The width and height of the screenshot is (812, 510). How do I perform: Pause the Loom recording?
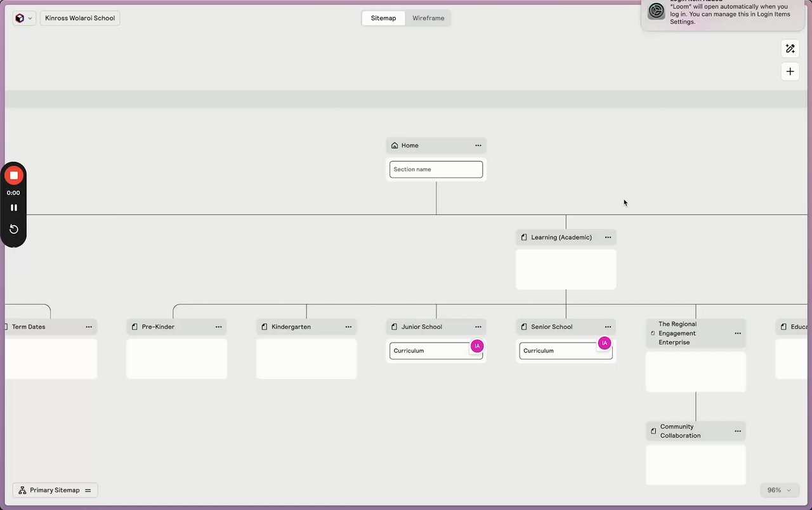point(13,207)
